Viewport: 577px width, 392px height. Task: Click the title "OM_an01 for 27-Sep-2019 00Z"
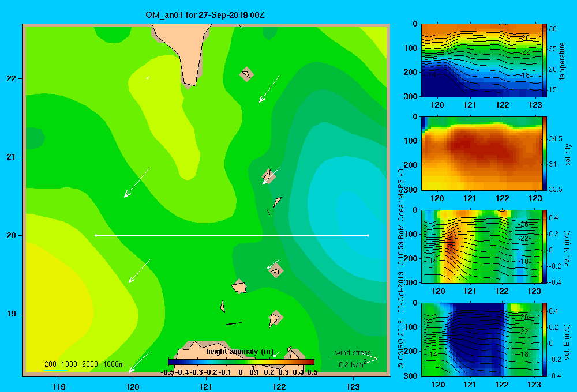coord(205,15)
